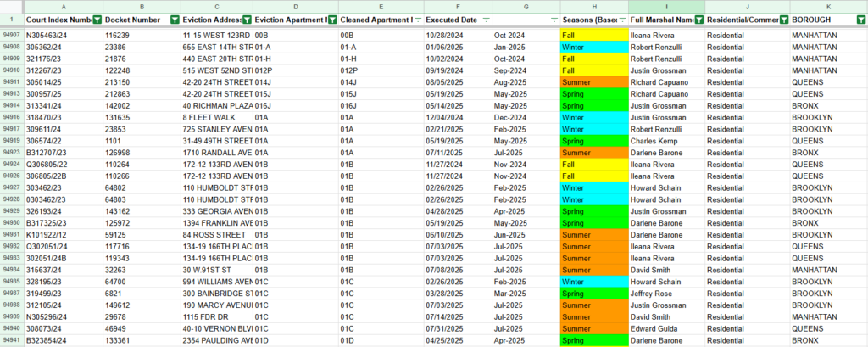Click the row number 94920 header
The height and width of the screenshot is (347, 868).
click(x=11, y=141)
